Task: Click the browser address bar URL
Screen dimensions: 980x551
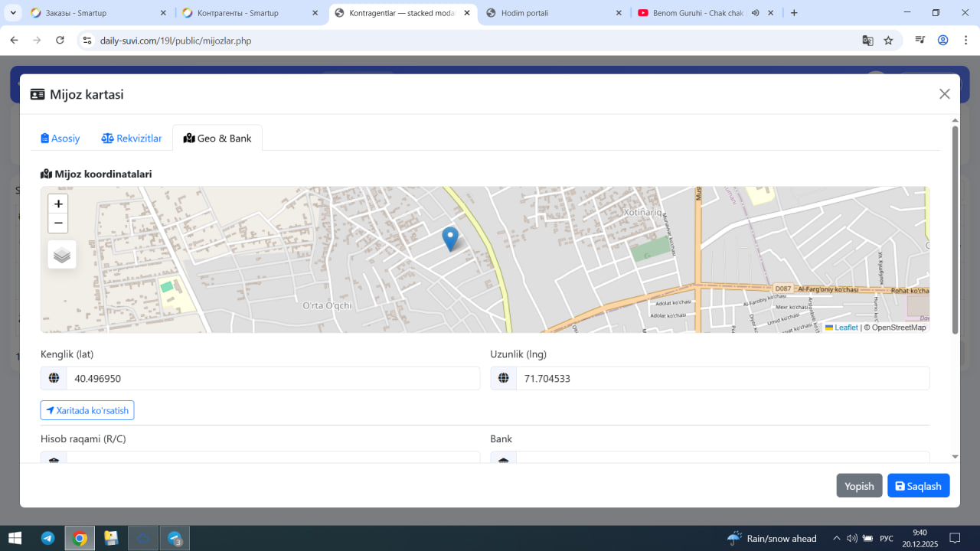Action: [x=175, y=41]
